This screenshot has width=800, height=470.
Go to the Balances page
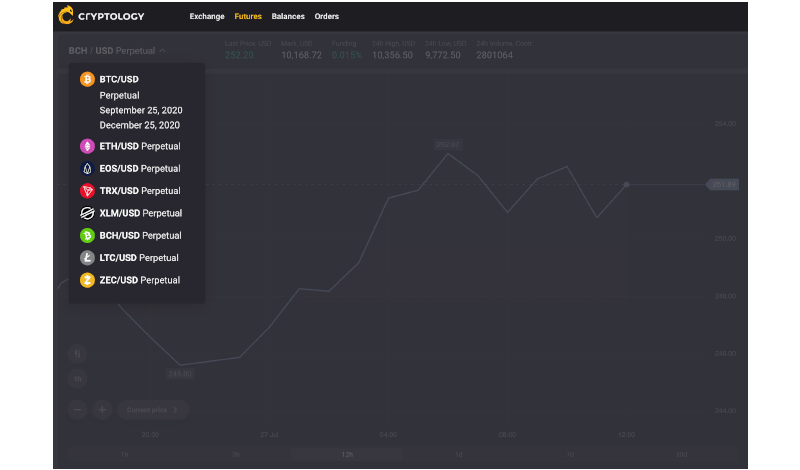click(288, 17)
